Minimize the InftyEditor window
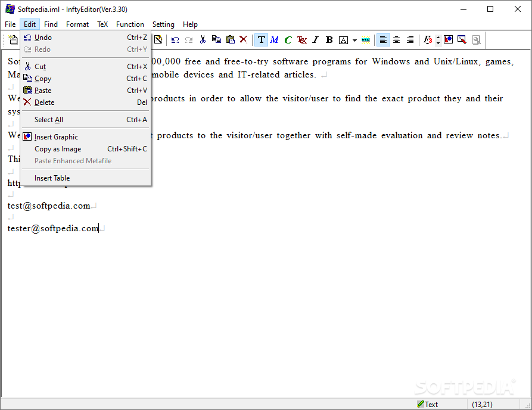This screenshot has height=410, width=532. pos(463,9)
